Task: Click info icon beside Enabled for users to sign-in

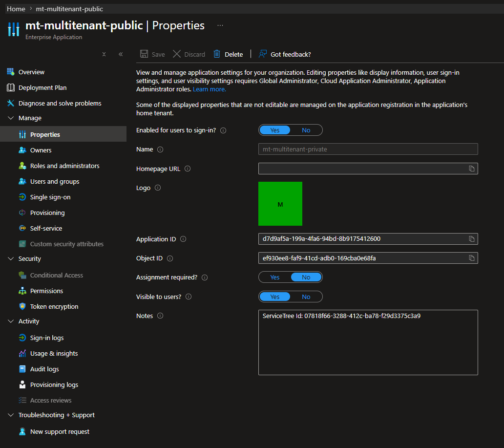Action: point(223,130)
